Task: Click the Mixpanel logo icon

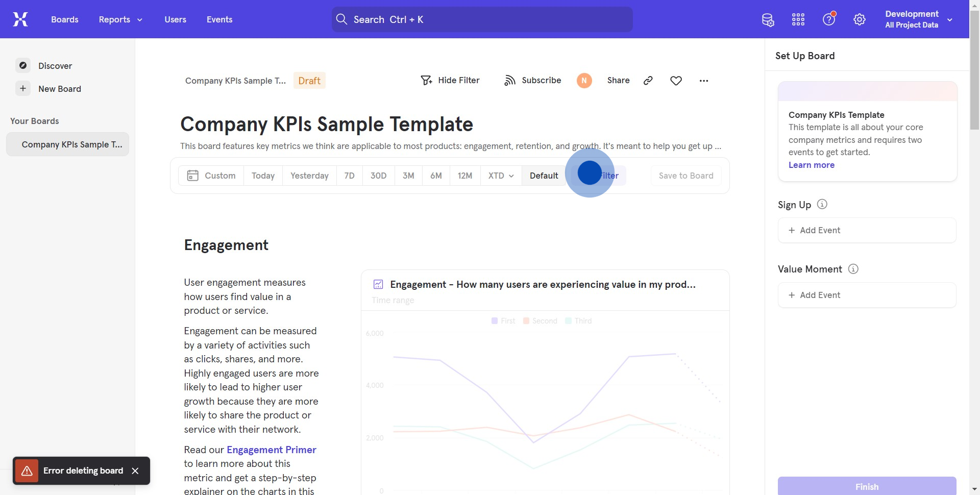Action: pyautogui.click(x=20, y=19)
